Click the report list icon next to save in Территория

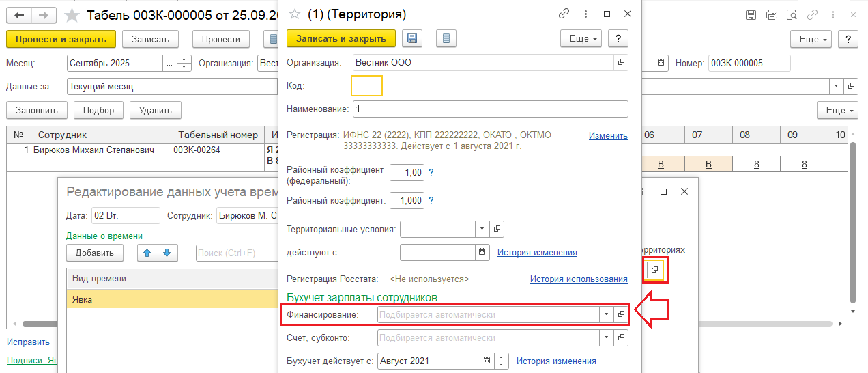pos(446,38)
